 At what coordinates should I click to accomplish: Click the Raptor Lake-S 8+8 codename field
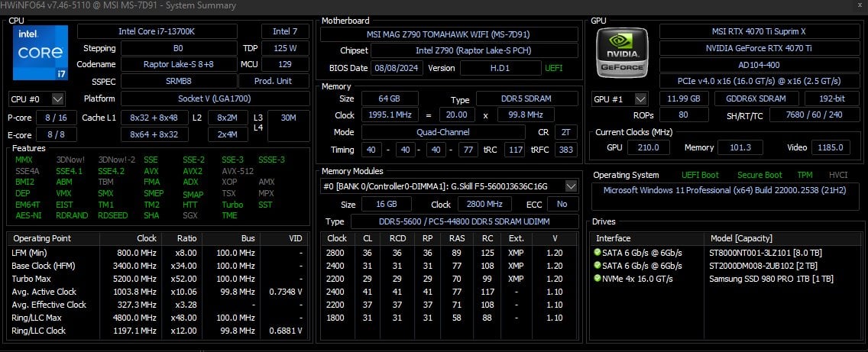[179, 64]
